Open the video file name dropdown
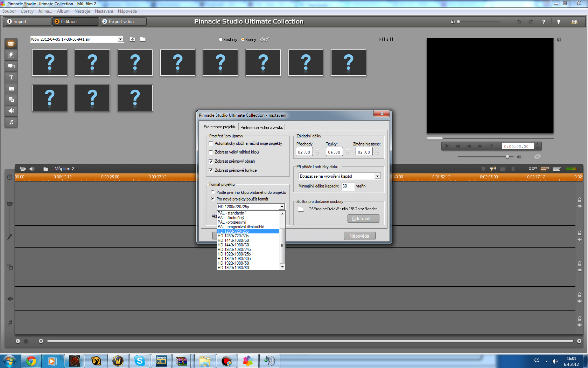Viewport: 588px width, 368px height. [120, 39]
